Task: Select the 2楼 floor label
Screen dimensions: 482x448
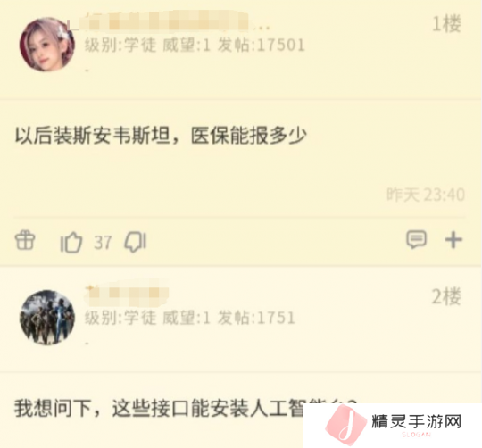Action: point(446,296)
